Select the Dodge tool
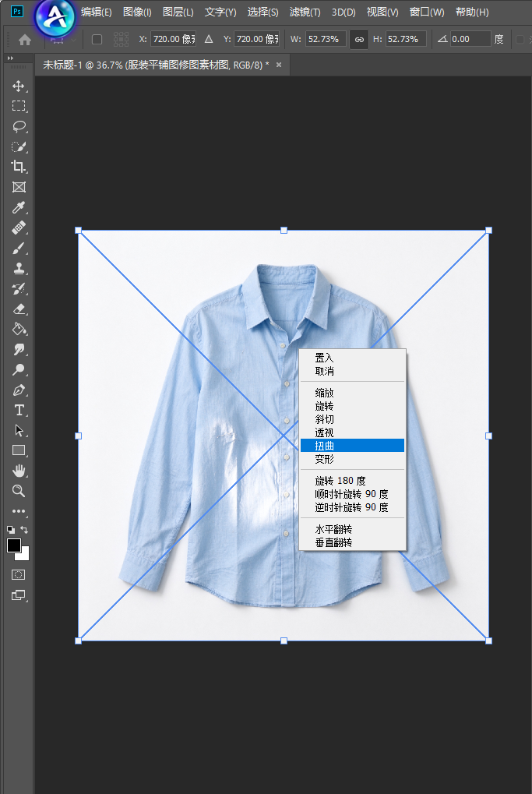 tap(19, 369)
